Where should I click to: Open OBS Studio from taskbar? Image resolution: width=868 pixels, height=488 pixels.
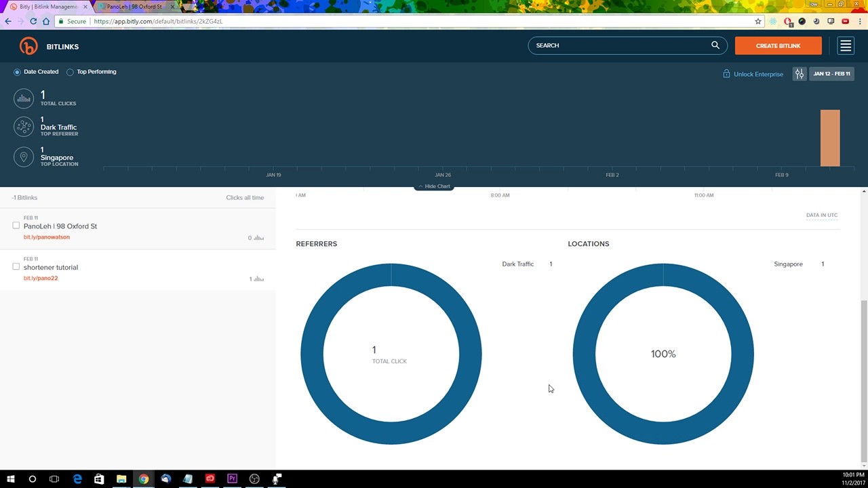pos(254,479)
